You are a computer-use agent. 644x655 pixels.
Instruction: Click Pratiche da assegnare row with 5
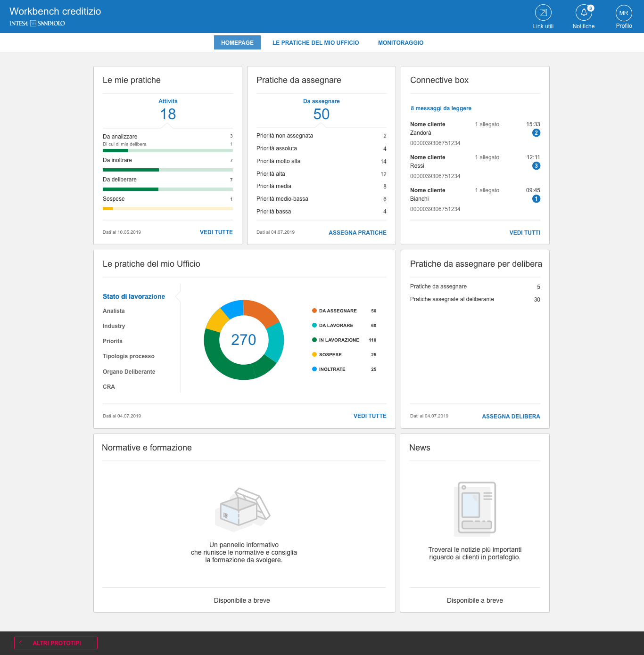pyautogui.click(x=475, y=287)
